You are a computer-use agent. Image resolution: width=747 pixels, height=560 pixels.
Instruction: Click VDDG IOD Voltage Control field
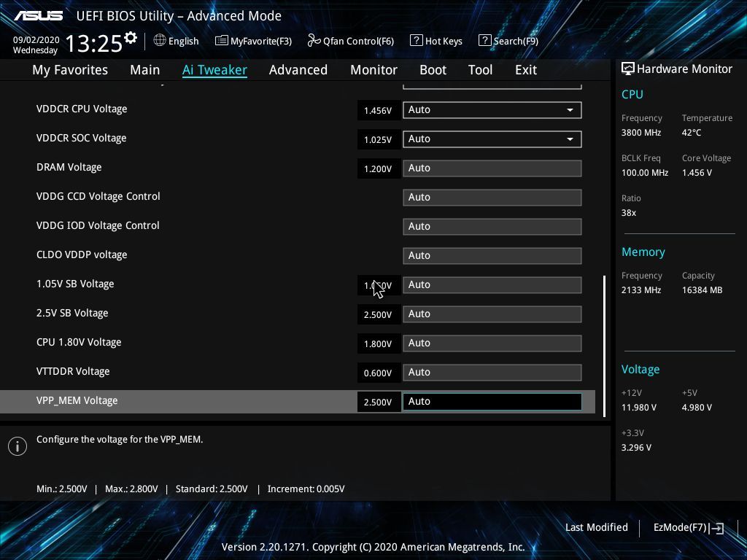492,226
